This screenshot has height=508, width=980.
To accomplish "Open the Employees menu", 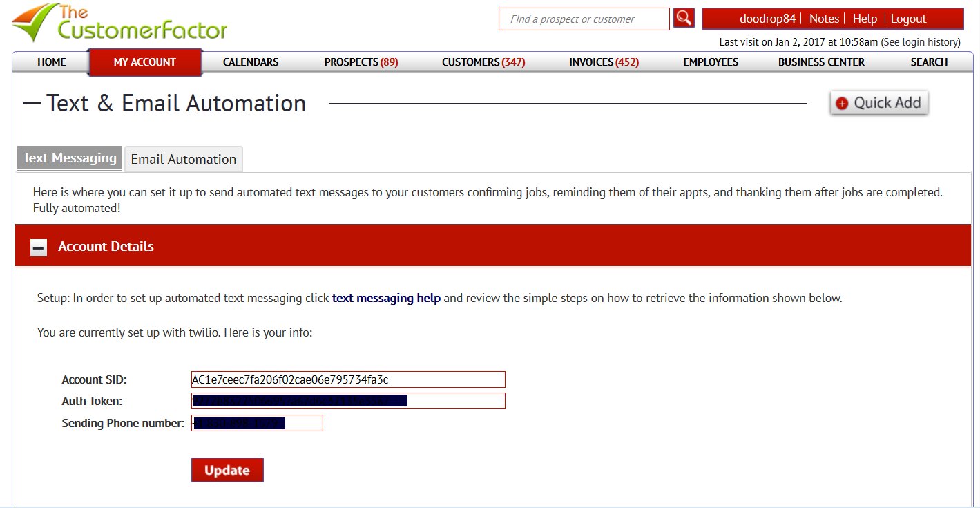I will point(711,62).
